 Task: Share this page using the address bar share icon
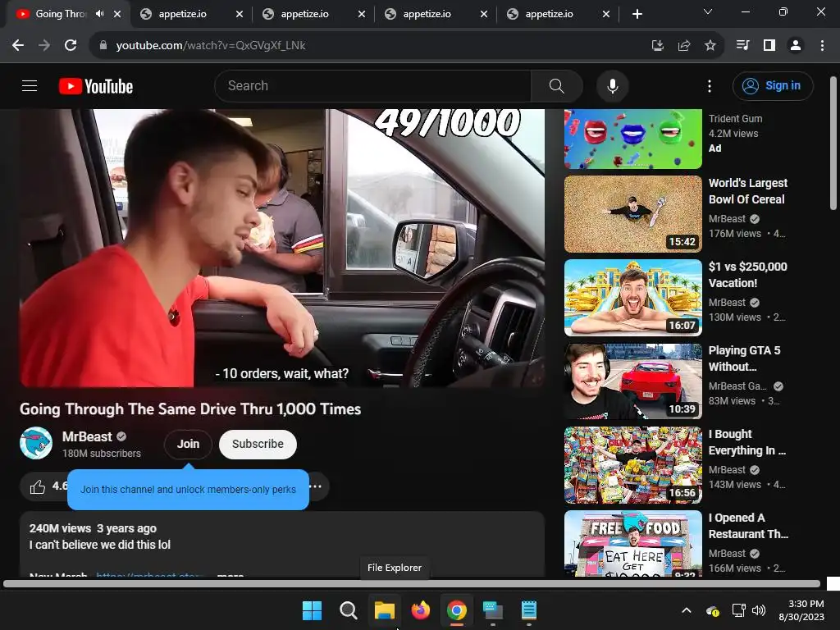click(x=683, y=46)
